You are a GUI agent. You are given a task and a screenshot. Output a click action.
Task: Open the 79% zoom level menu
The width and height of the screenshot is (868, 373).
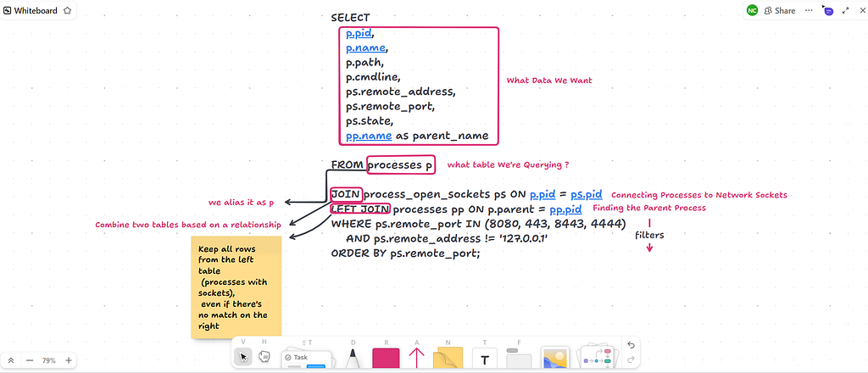(49, 360)
